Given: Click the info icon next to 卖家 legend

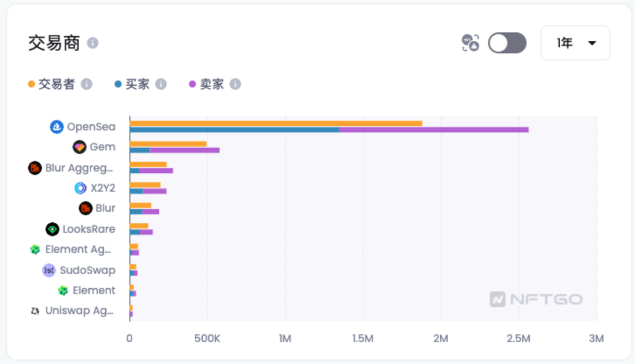Looking at the screenshot, I should (235, 84).
